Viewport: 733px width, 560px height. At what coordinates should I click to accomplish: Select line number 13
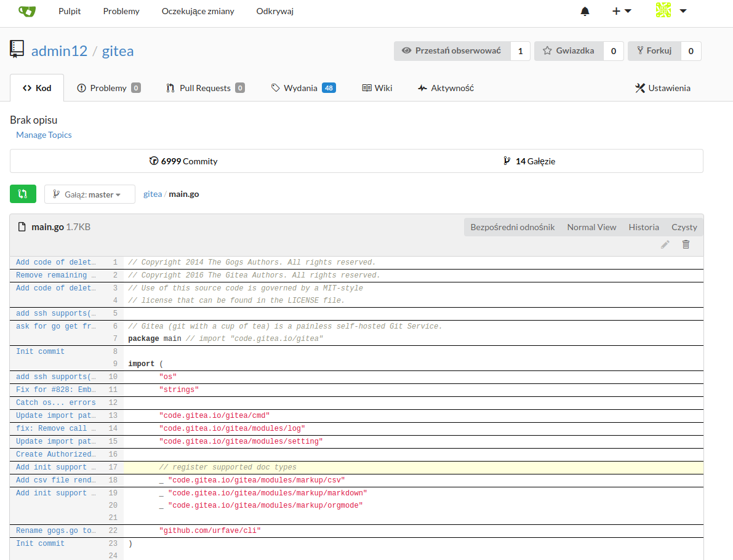[113, 415]
